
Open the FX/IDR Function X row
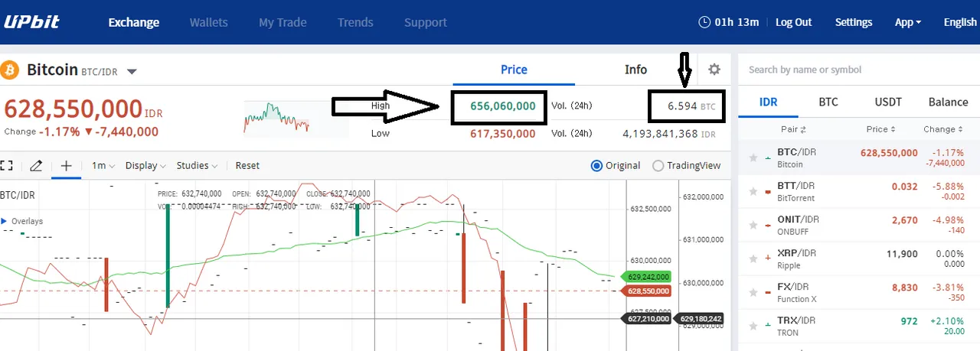[858, 293]
